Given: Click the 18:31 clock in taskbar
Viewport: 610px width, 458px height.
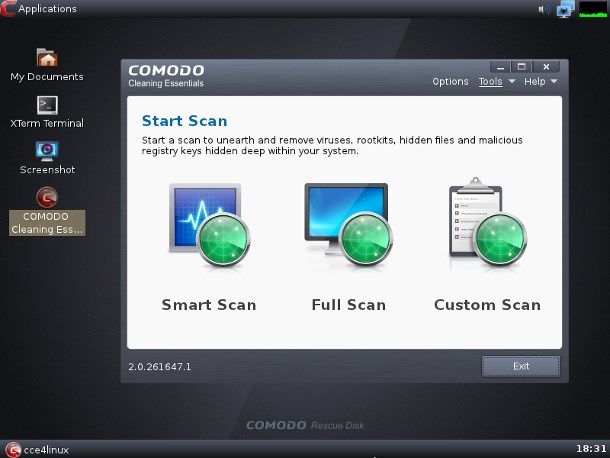Looking at the screenshot, I should [x=591, y=449].
